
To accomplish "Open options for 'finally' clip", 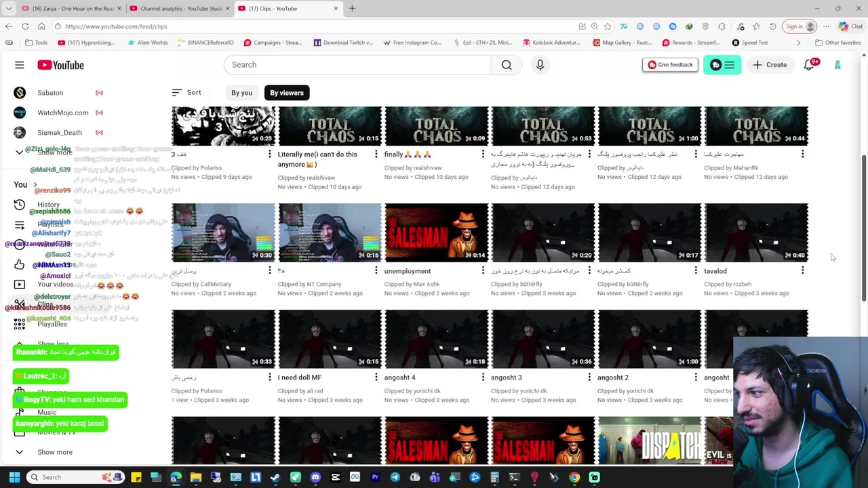I will click(483, 155).
